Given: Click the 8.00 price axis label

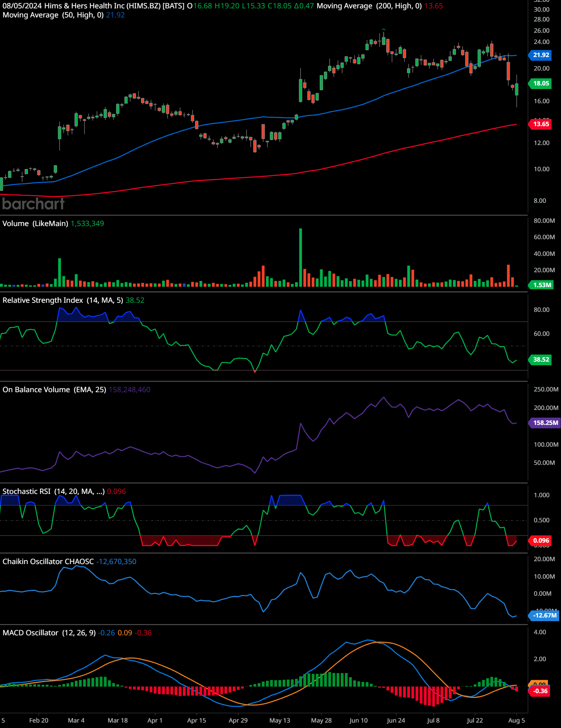Looking at the screenshot, I should [540, 201].
